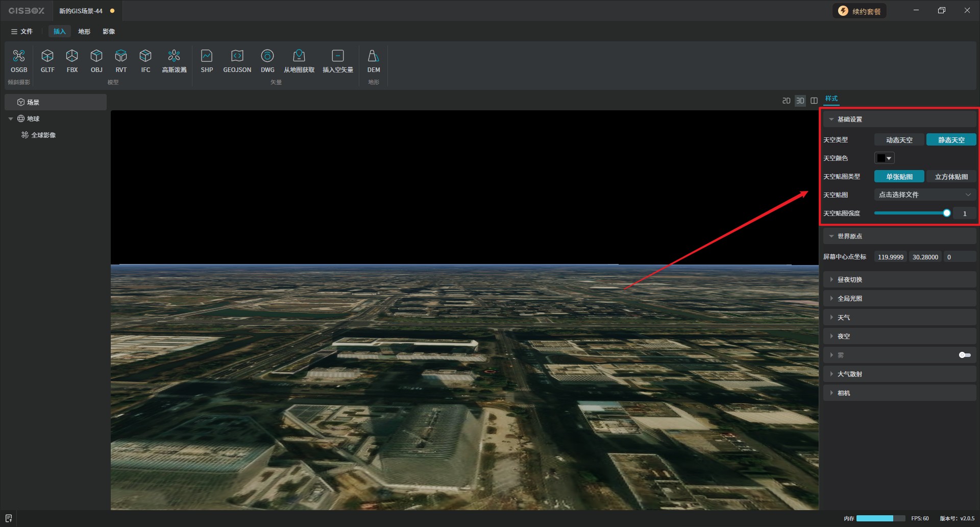Insert DEM terrain data
This screenshot has height=527, width=980.
click(x=374, y=61)
